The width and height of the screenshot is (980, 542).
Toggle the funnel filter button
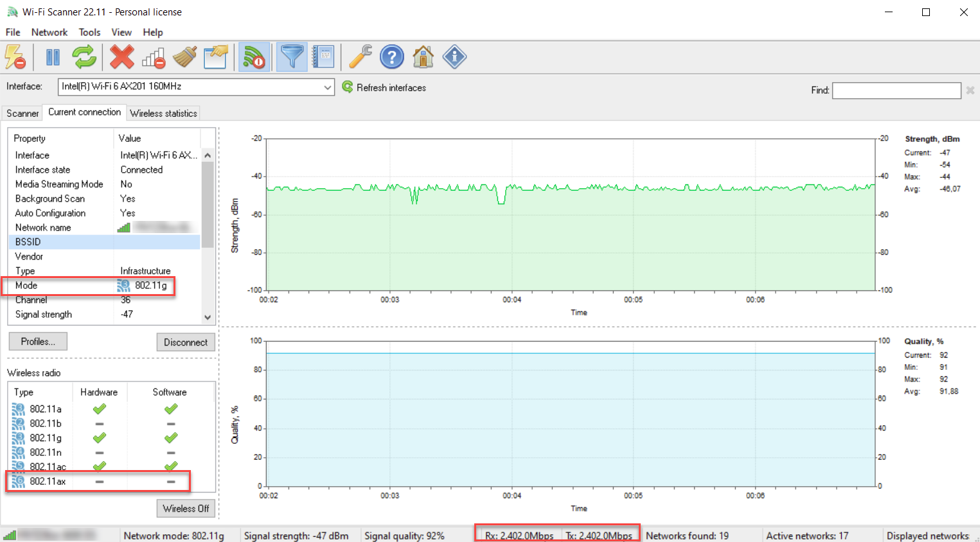tap(292, 58)
